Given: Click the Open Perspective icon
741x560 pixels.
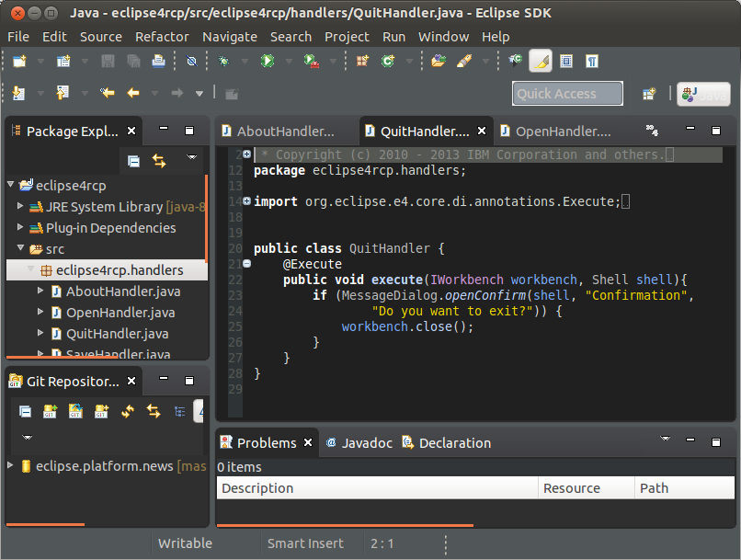Looking at the screenshot, I should 649,94.
